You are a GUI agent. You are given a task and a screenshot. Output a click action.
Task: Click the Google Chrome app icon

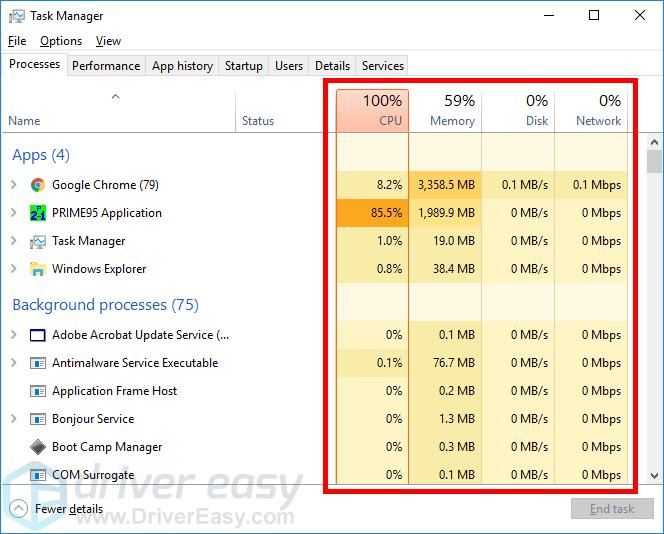point(38,185)
